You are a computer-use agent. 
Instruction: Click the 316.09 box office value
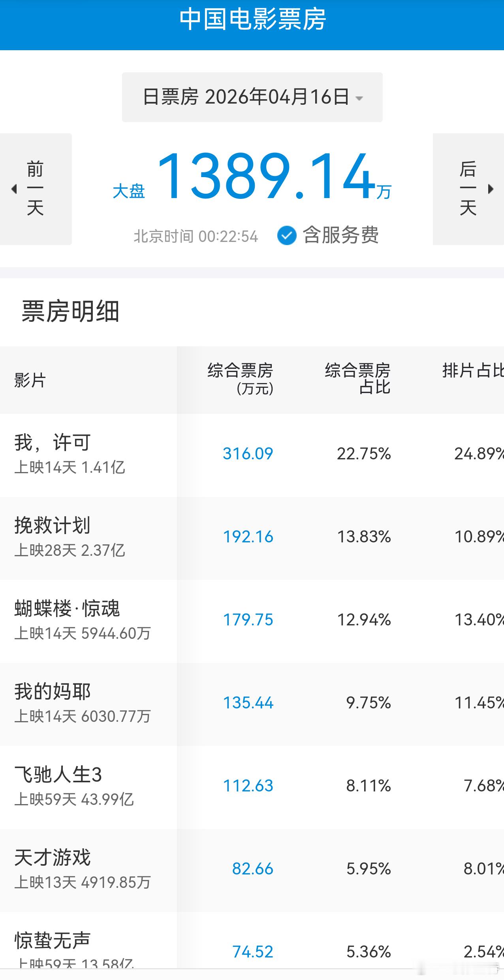[x=248, y=454]
